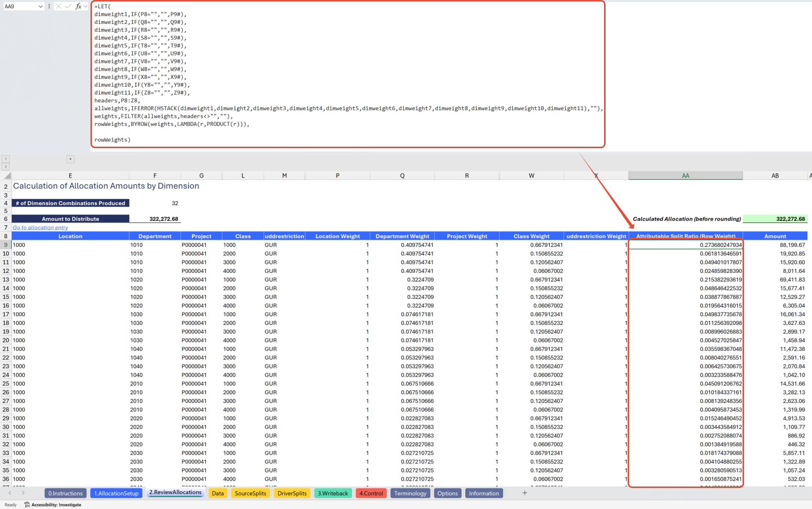The width and height of the screenshot is (812, 509).
Task: Click the three-dot formula bar handle
Action: click(x=49, y=6)
